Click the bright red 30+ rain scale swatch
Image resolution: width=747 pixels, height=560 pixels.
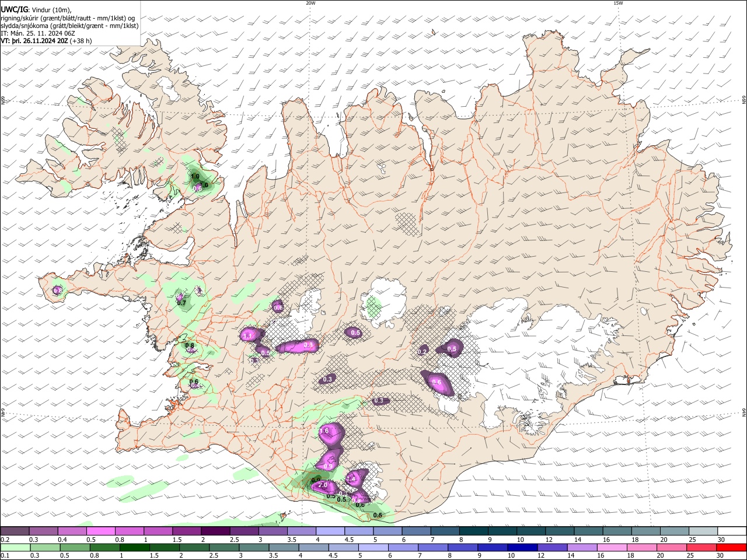click(x=731, y=547)
